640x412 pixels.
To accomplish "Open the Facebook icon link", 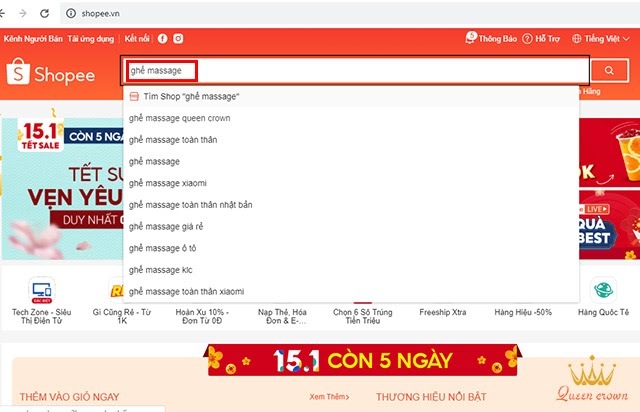I will 162,38.
